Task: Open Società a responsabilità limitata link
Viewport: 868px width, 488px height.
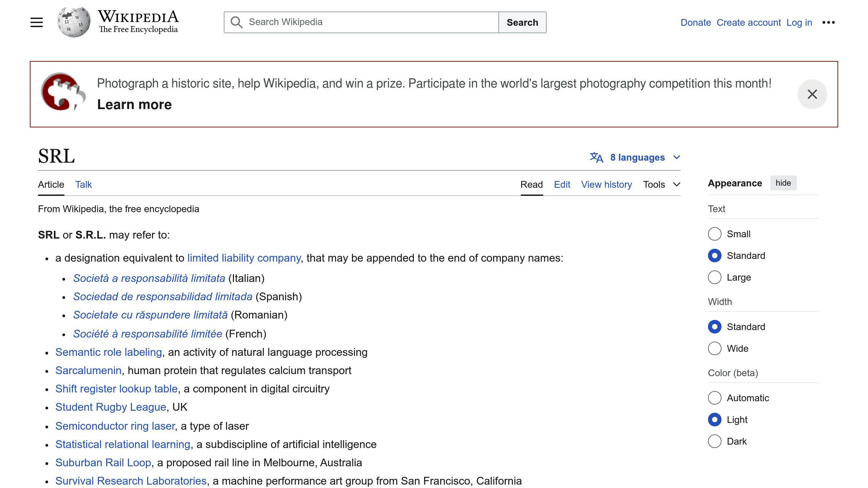Action: tap(149, 278)
